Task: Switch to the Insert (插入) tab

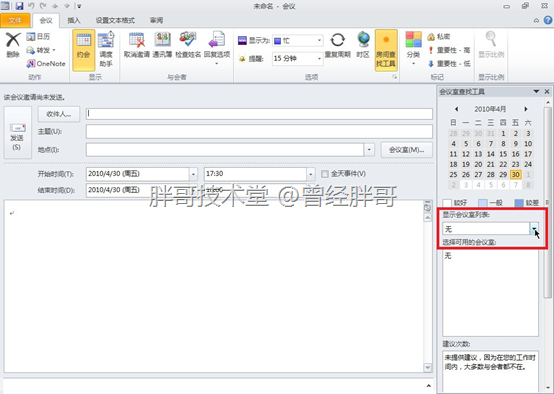Action: coord(74,20)
